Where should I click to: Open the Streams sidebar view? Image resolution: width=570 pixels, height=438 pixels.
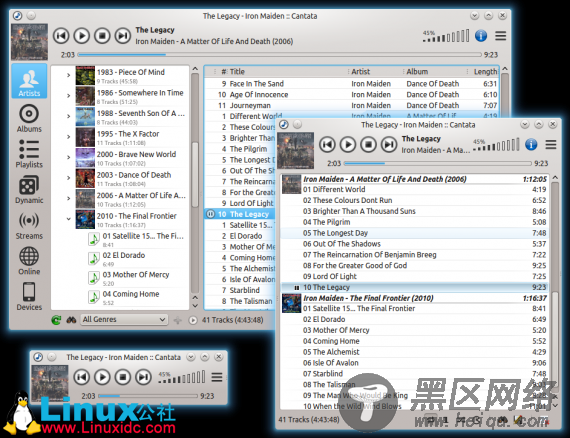coord(29,225)
